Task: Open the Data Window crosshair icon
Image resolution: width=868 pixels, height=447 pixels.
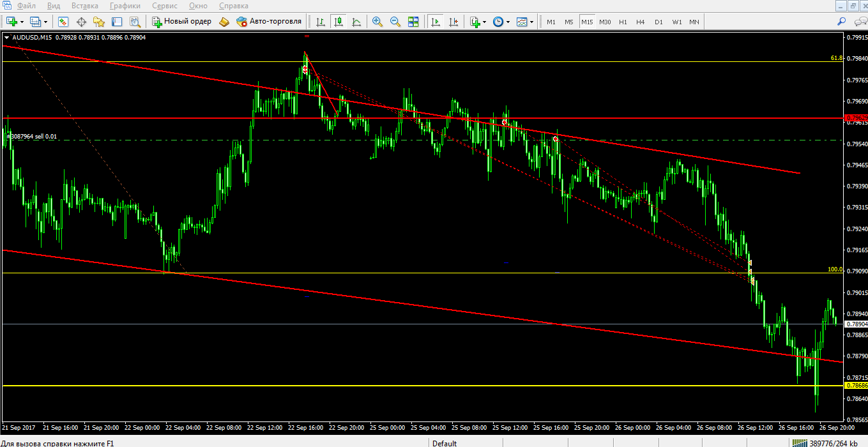Action: tap(81, 22)
